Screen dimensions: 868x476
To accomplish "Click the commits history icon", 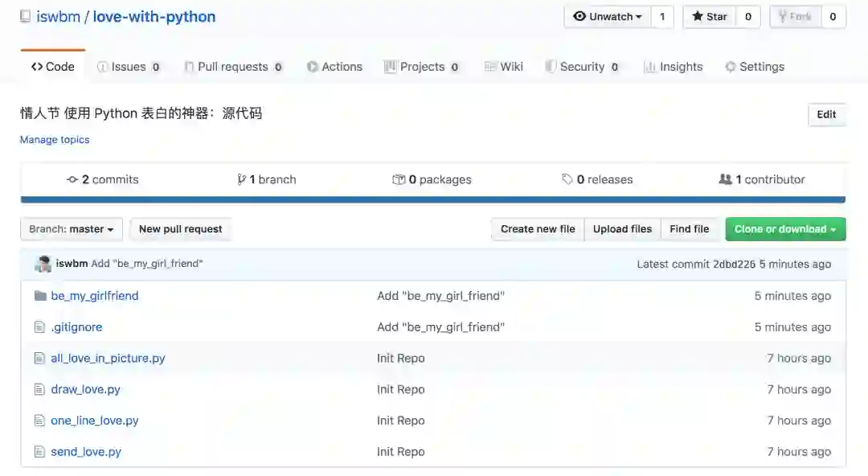I will (x=72, y=179).
